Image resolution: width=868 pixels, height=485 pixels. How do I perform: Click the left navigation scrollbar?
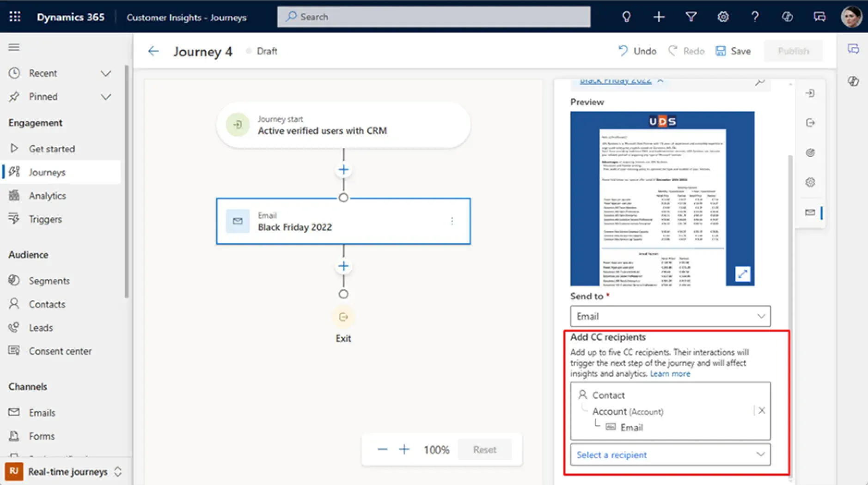click(127, 182)
